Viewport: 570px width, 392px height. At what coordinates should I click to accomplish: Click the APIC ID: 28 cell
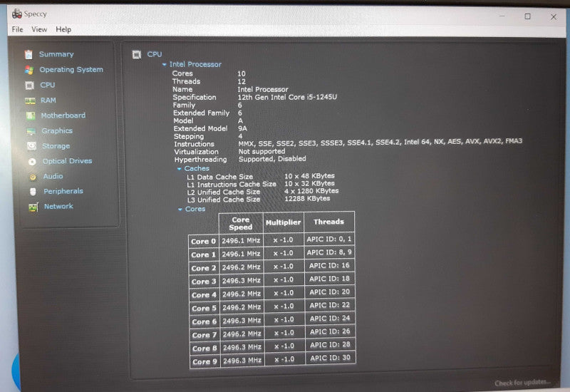click(x=330, y=345)
